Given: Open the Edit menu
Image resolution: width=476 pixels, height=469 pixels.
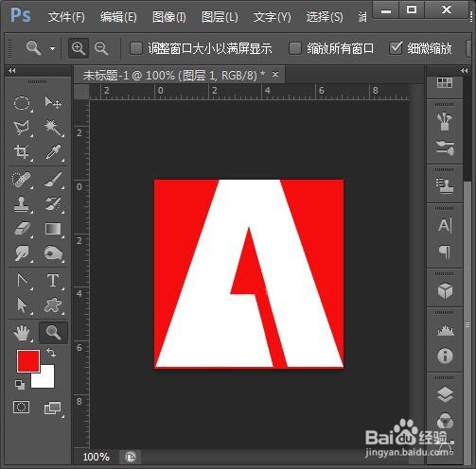Looking at the screenshot, I should pos(118,17).
